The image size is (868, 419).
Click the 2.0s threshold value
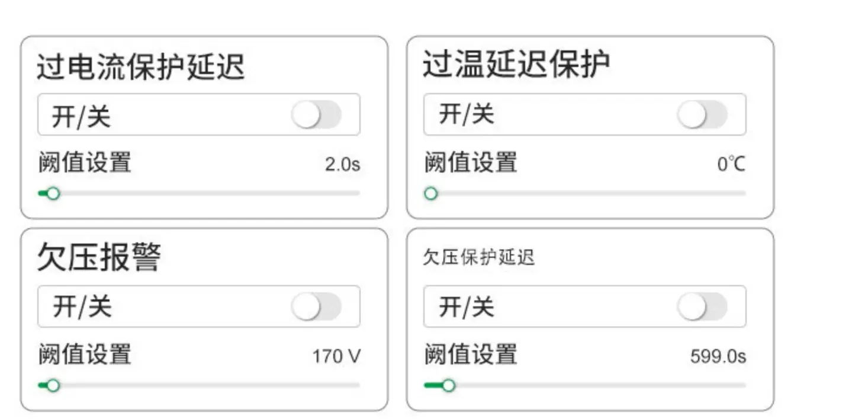click(342, 164)
